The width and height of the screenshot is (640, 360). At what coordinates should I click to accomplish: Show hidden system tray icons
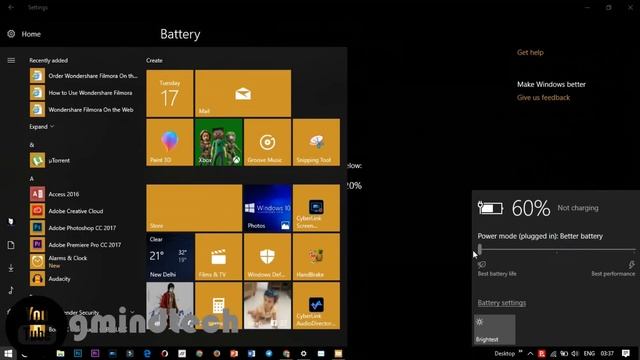click(x=530, y=353)
